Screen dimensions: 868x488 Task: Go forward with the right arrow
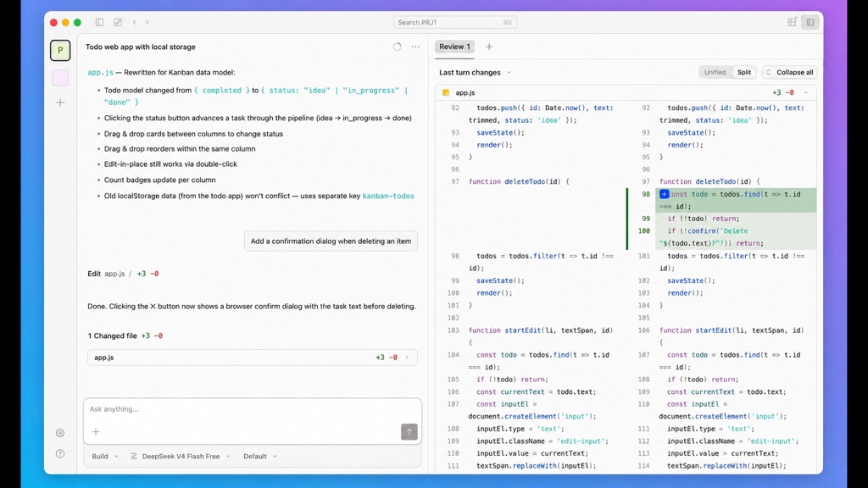(x=147, y=22)
